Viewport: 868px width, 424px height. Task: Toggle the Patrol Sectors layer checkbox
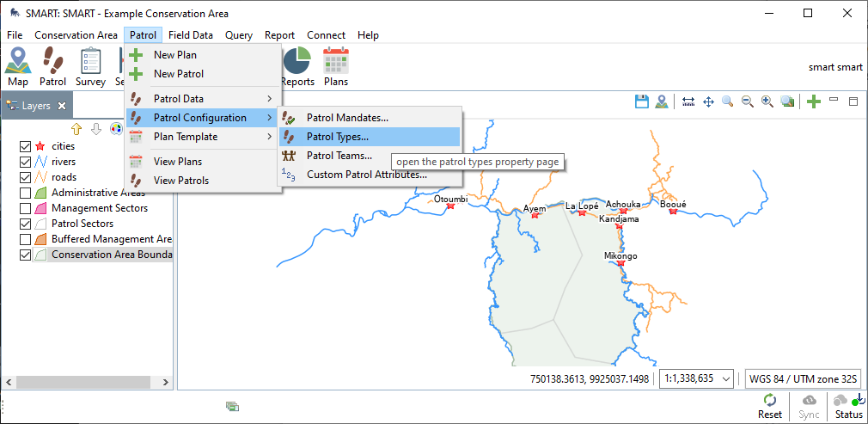25,224
